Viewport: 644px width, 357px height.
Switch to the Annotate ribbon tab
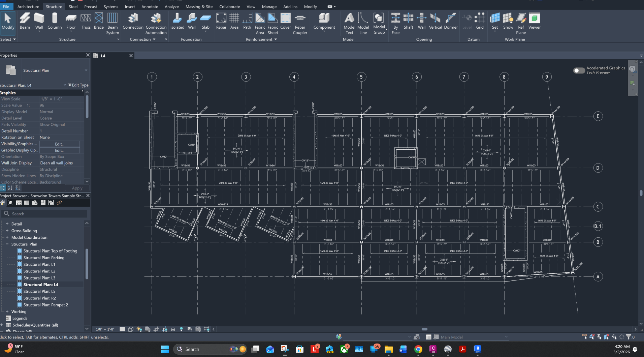click(150, 6)
